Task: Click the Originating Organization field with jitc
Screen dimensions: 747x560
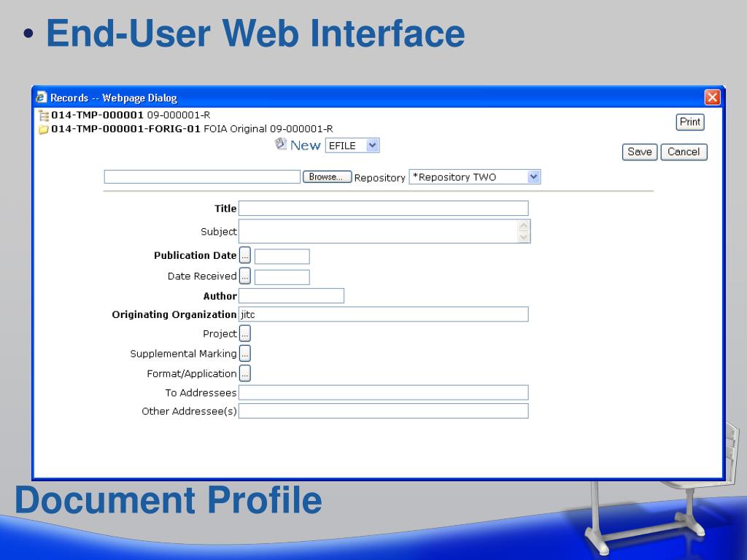Action: (384, 314)
